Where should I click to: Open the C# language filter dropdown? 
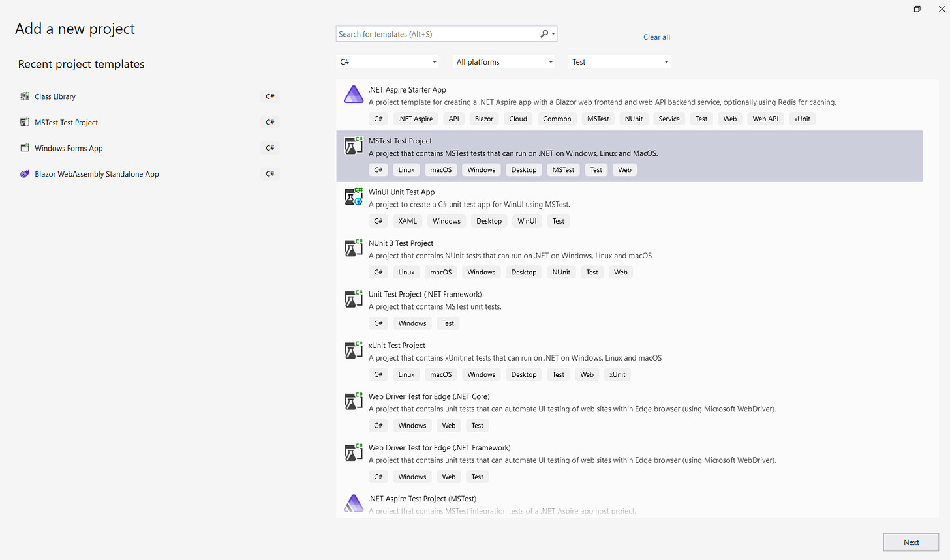coord(388,62)
